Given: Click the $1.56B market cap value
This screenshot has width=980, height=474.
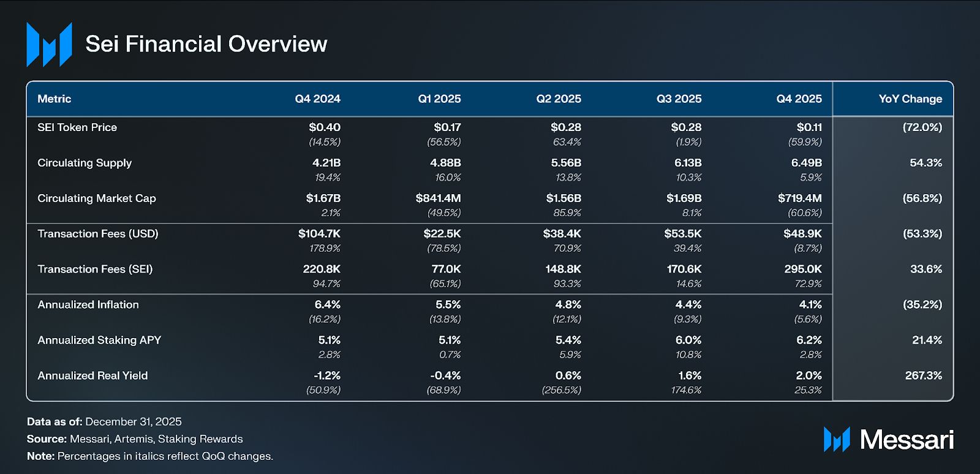Looking at the screenshot, I should tap(563, 198).
